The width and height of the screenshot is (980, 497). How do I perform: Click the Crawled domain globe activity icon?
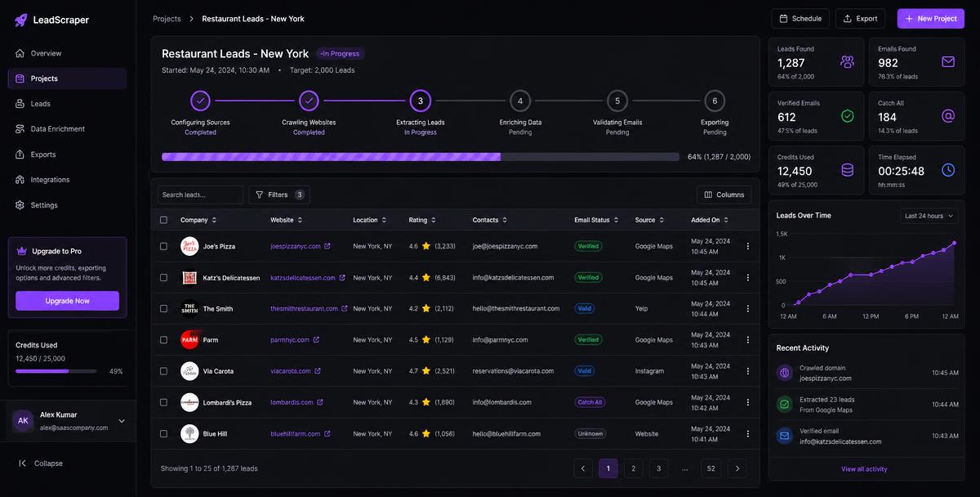point(785,373)
